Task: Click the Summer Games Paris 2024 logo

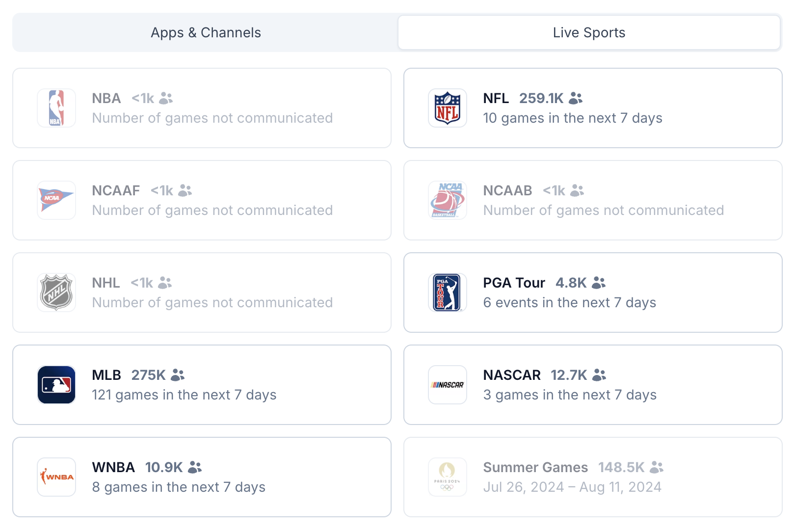Action: [x=448, y=477]
